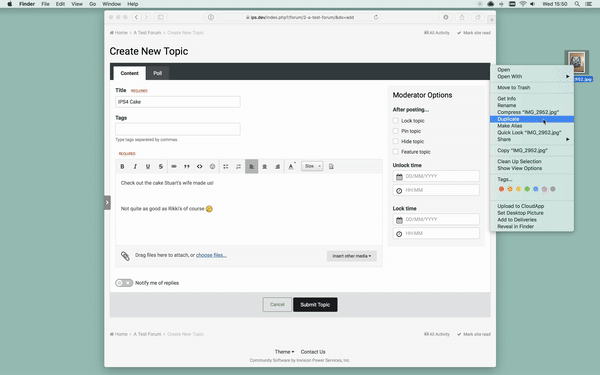Insert a quote block
The width and height of the screenshot is (600, 375).
(x=187, y=166)
